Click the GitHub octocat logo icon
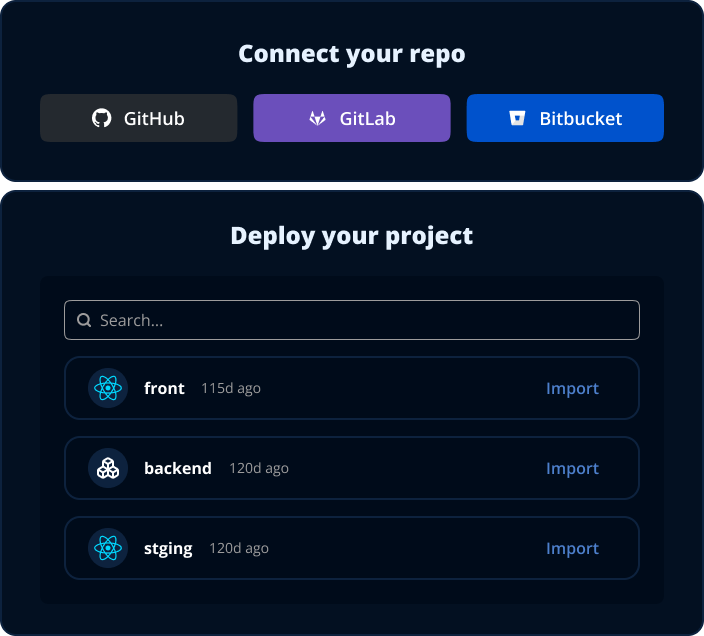 [102, 118]
